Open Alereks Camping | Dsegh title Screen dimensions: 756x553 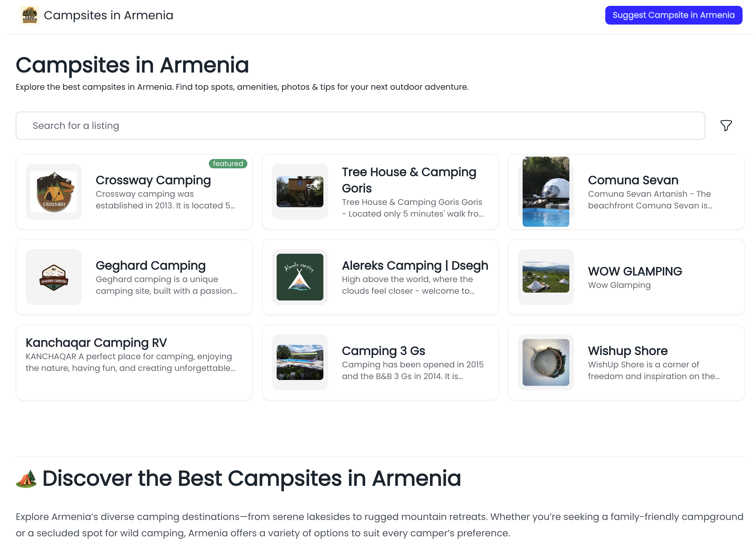click(415, 265)
